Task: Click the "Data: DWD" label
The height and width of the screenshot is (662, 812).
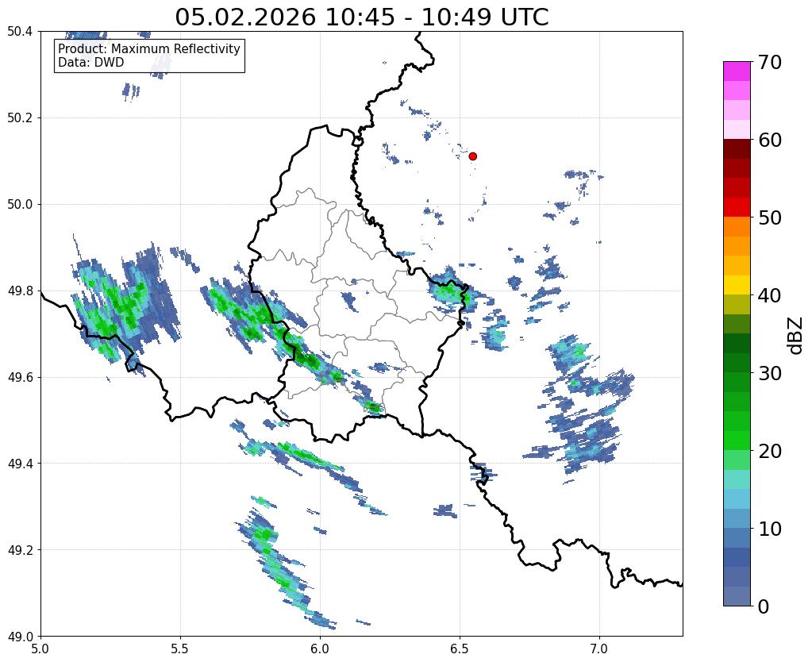Action: coord(91,62)
